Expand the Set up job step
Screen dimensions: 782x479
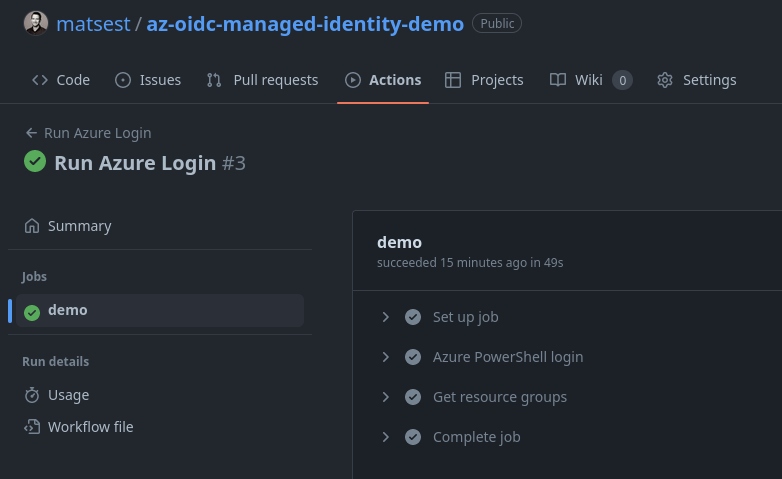tap(386, 317)
